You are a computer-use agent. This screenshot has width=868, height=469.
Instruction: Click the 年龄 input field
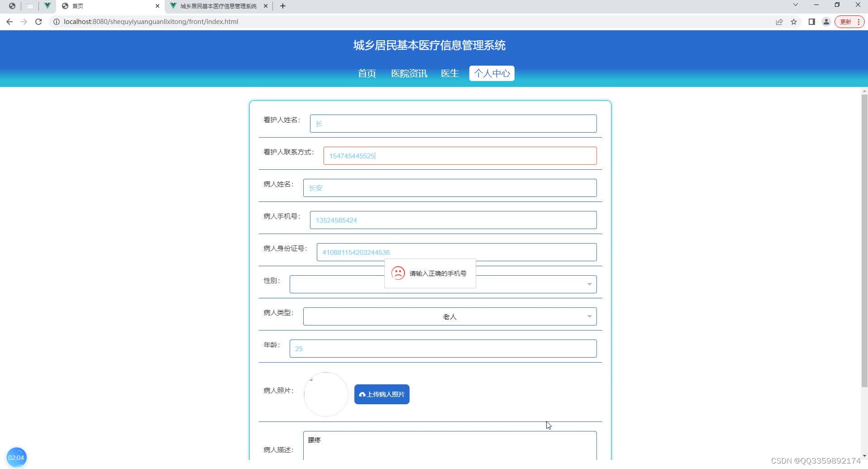[x=443, y=349]
